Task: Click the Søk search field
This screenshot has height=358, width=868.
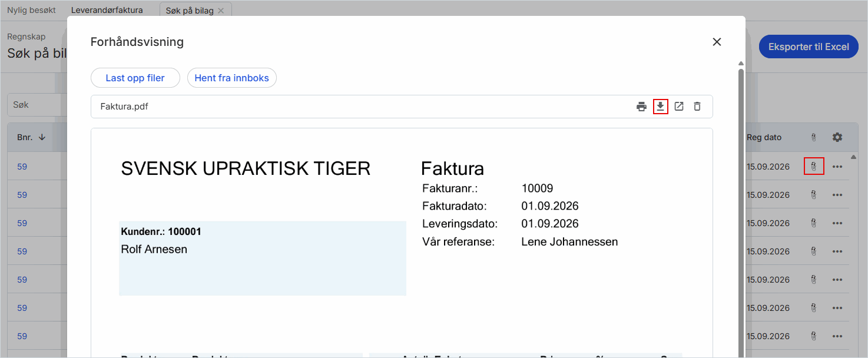Action: pyautogui.click(x=38, y=105)
